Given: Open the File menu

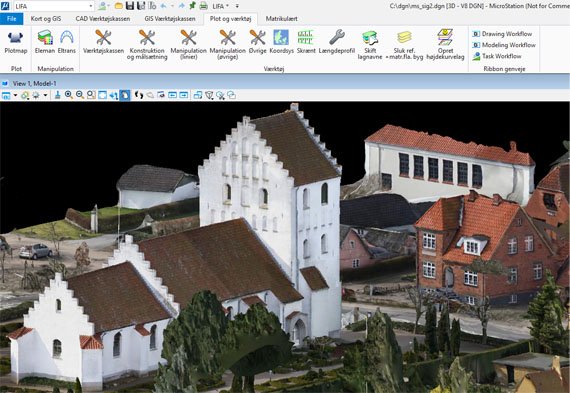Looking at the screenshot, I should click(x=12, y=19).
